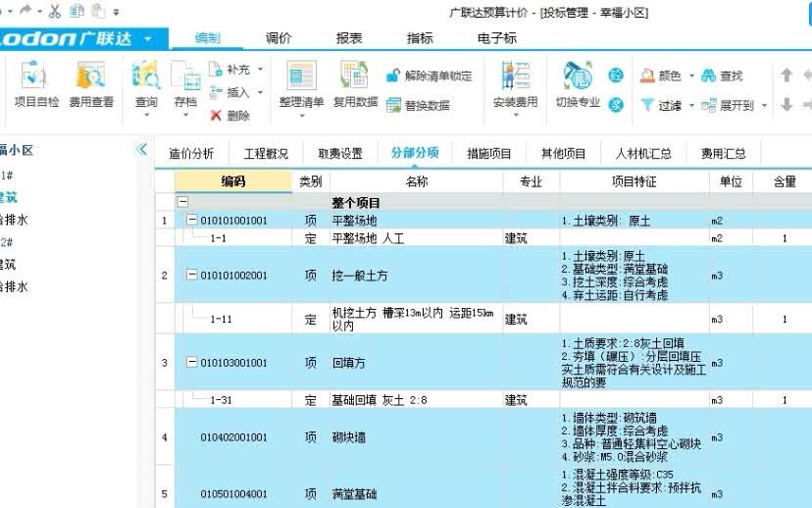Click the 替换数据 replace data icon
The height and width of the screenshot is (508, 812).
[393, 105]
